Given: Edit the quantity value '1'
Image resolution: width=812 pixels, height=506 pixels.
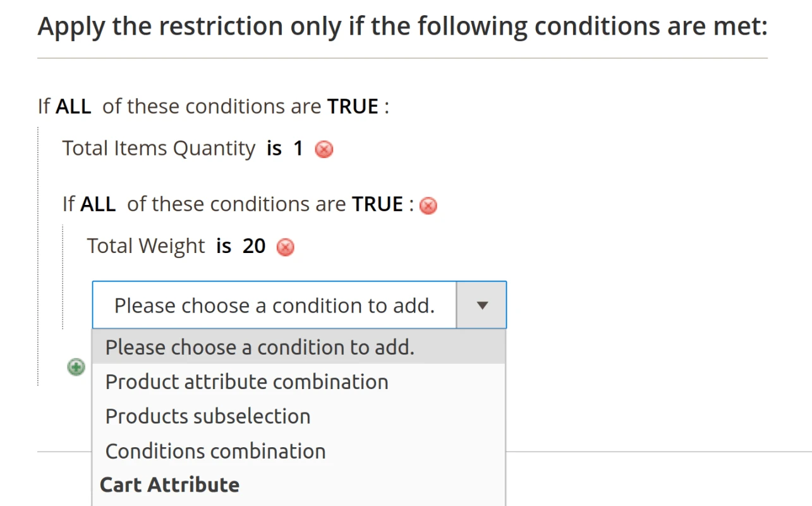Looking at the screenshot, I should point(298,148).
